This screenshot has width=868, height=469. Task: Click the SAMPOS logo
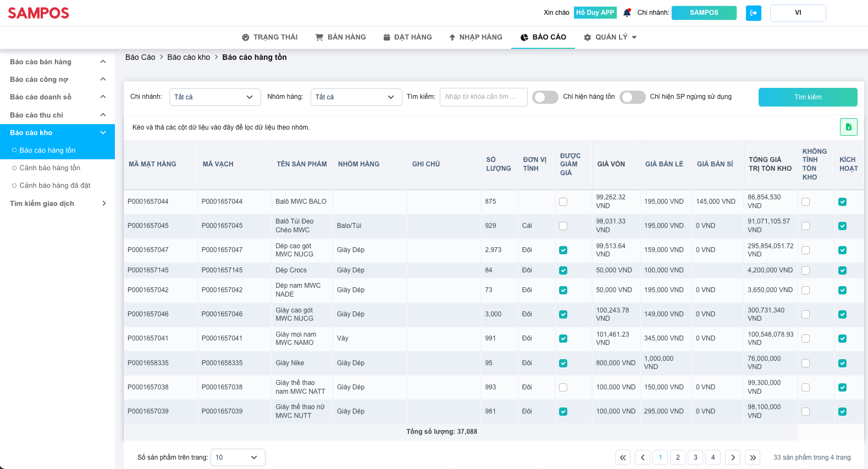click(38, 13)
